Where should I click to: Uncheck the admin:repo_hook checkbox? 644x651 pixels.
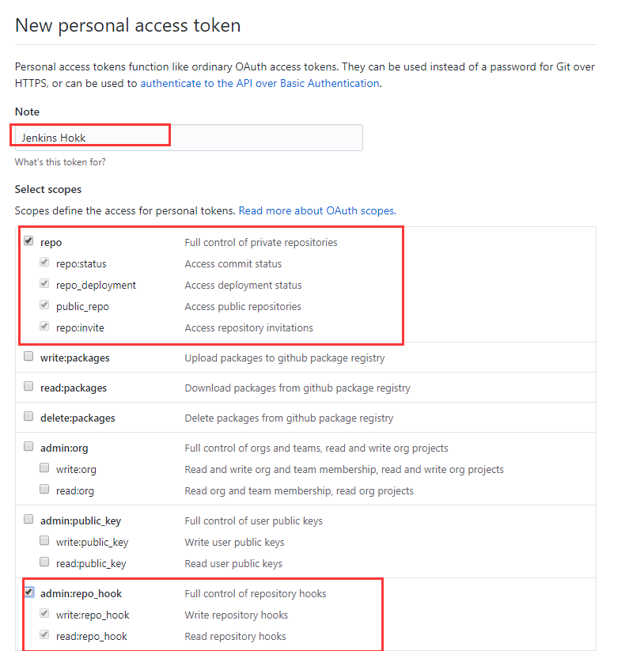click(29, 592)
